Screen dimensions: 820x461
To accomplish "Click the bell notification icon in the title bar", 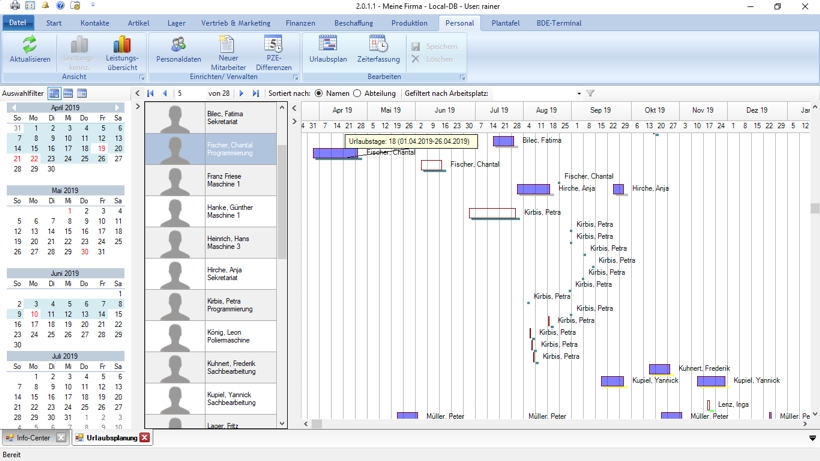I will click(x=45, y=6).
